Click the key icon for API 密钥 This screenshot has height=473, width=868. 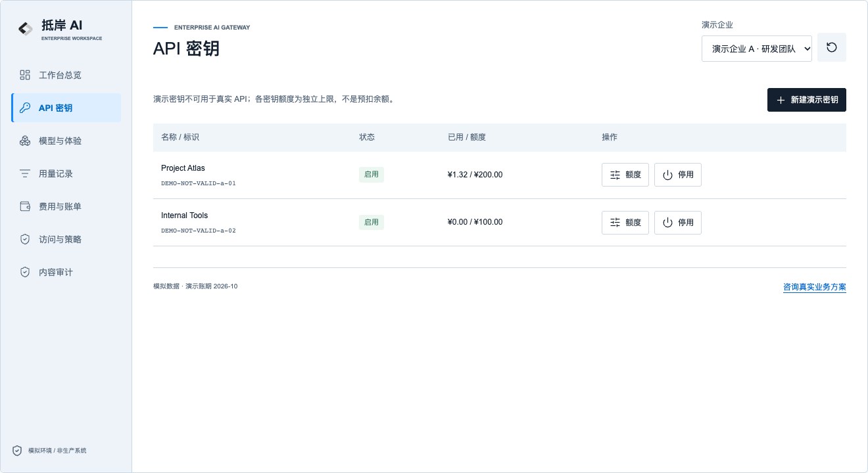pyautogui.click(x=25, y=108)
